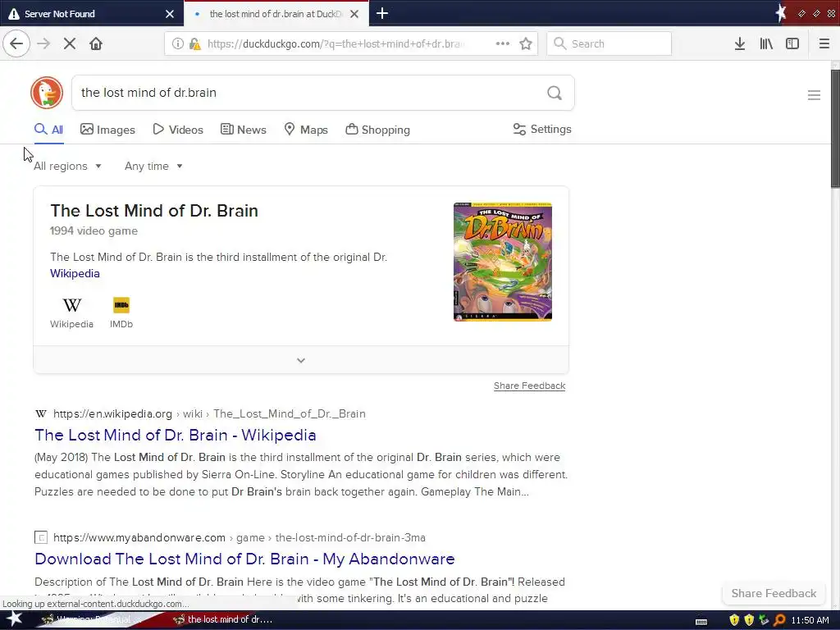Click Dr. Brain game cover thumbnail
This screenshot has height=630, width=840.
click(503, 262)
